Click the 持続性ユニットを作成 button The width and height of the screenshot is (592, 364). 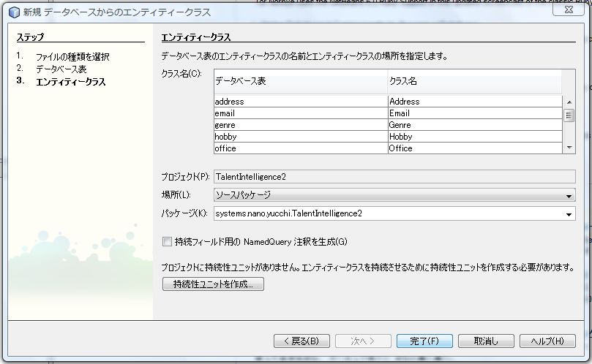pos(213,284)
